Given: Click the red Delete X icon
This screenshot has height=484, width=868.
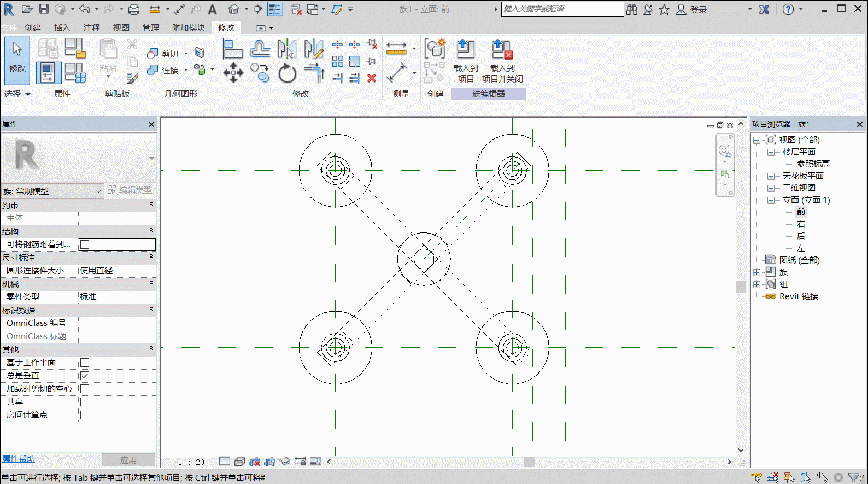Looking at the screenshot, I should pyautogui.click(x=372, y=78).
